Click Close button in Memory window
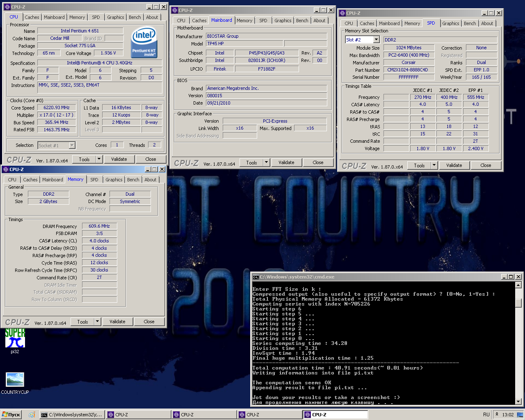525x420 pixels. pyautogui.click(x=149, y=322)
